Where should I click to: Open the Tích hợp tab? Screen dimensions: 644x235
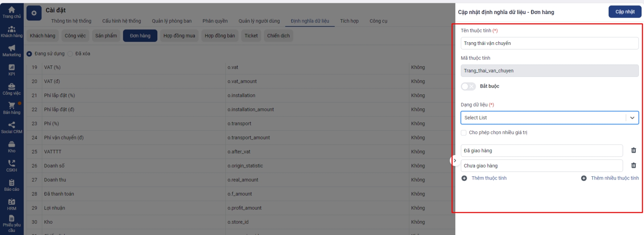pos(349,21)
